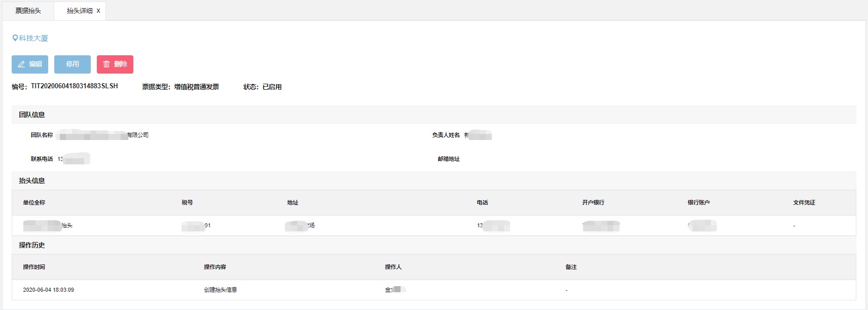Click the 操作时间 column header
This screenshot has height=310, width=868.
point(34,267)
